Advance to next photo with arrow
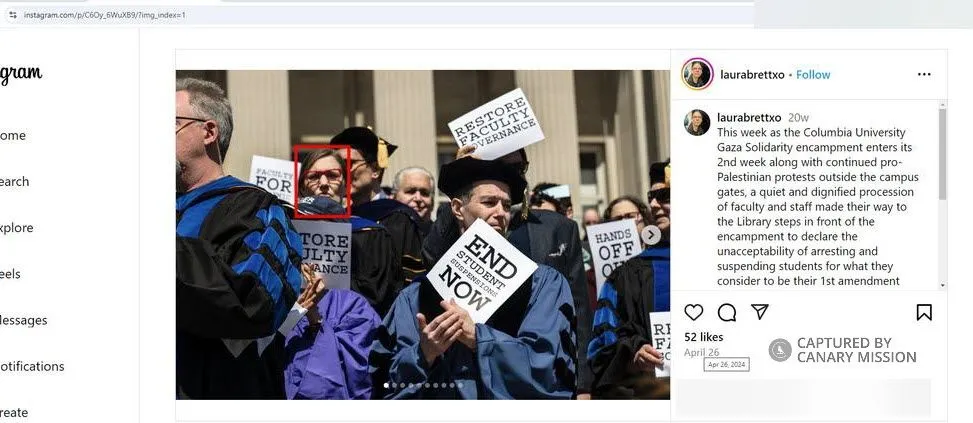 [x=650, y=234]
